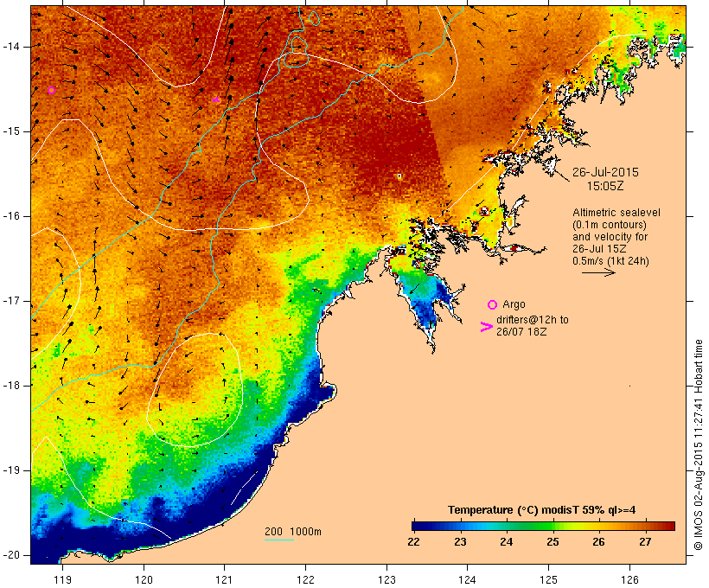Click color bar tick label 23

(x=460, y=542)
